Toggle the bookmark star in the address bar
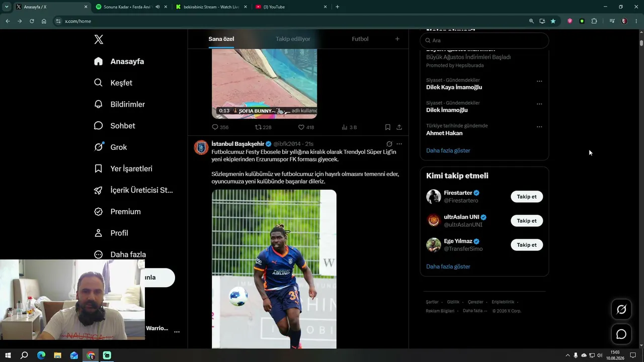Screen dimensions: 644x362 click(553, 21)
